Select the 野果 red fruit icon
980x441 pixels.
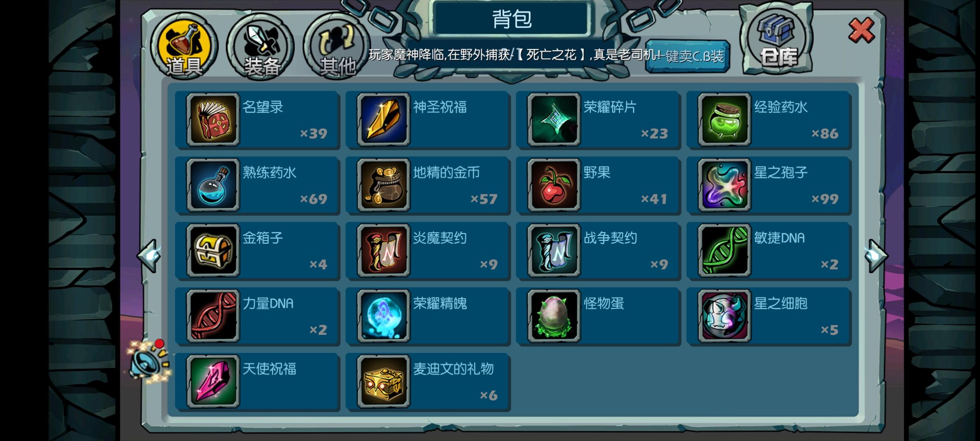554,185
